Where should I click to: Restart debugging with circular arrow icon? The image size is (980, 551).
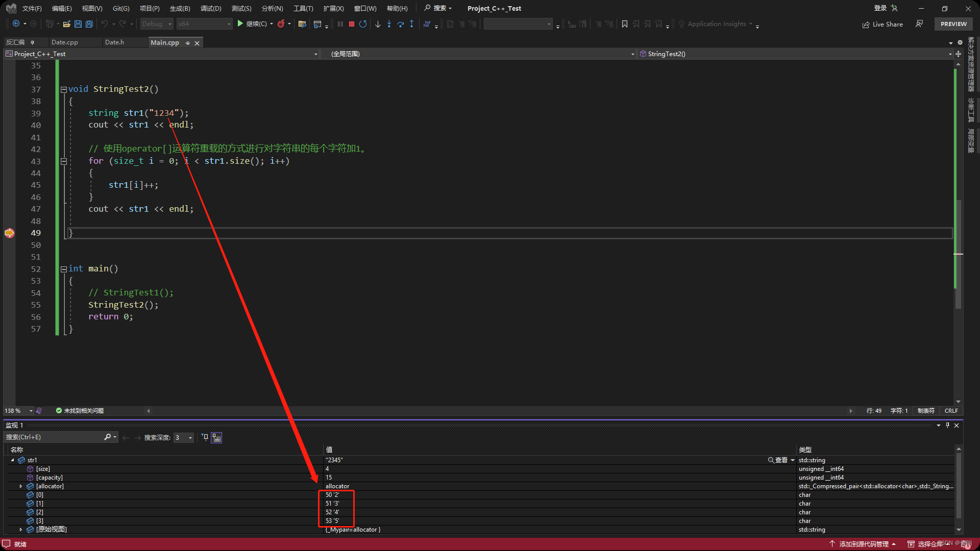(x=363, y=24)
